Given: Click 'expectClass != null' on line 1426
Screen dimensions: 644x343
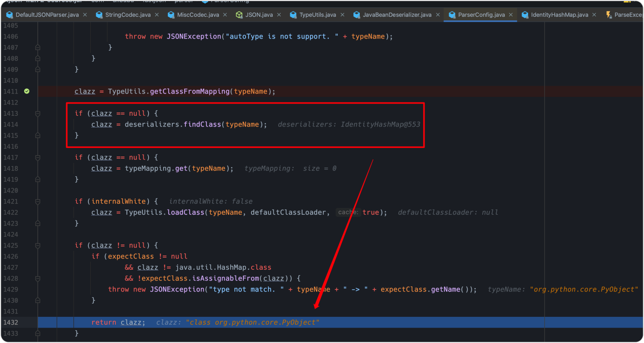Looking at the screenshot, I should point(148,256).
